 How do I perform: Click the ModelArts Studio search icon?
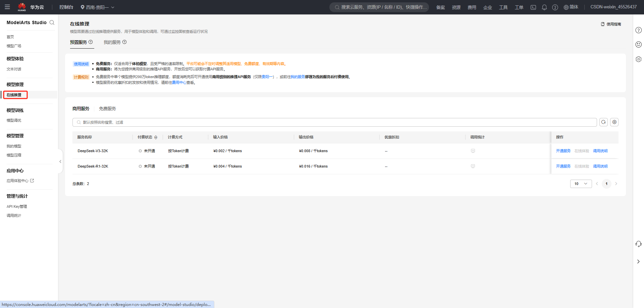[52, 22]
